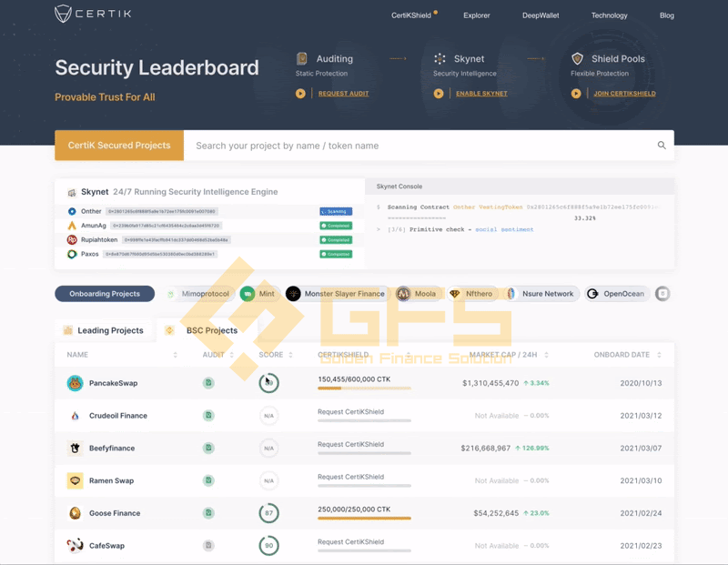Image resolution: width=728 pixels, height=565 pixels.
Task: Open Technology in top navigation
Action: point(609,15)
